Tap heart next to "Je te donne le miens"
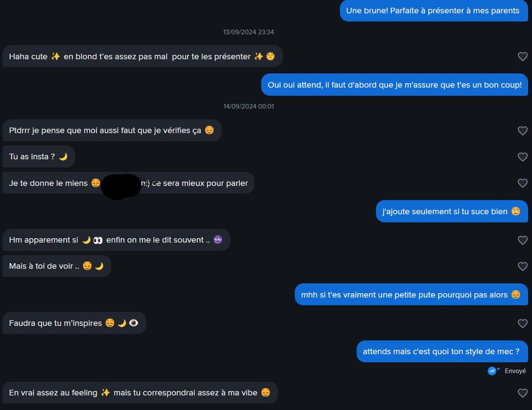532x410 pixels. (523, 183)
